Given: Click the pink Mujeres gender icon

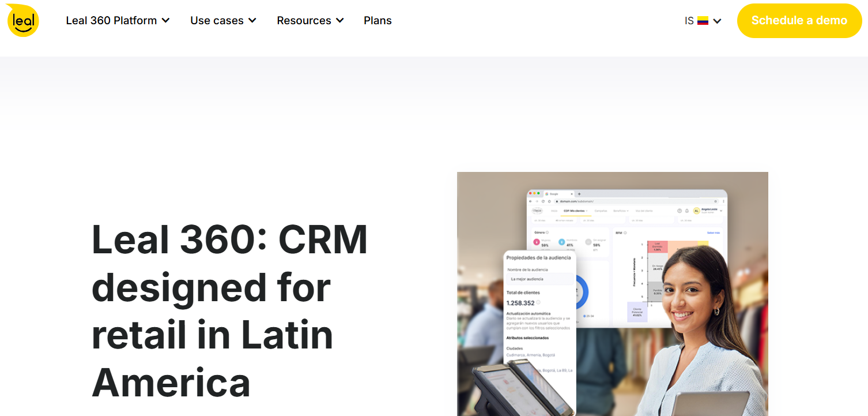Looking at the screenshot, I should 536,243.
